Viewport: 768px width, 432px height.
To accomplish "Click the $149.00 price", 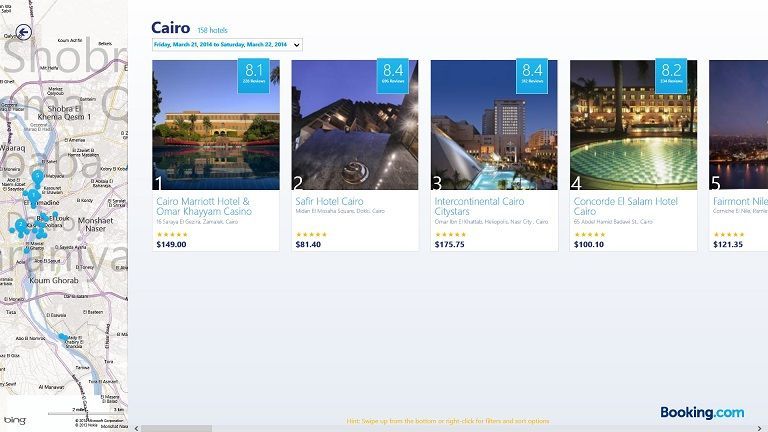I will pyautogui.click(x=171, y=244).
